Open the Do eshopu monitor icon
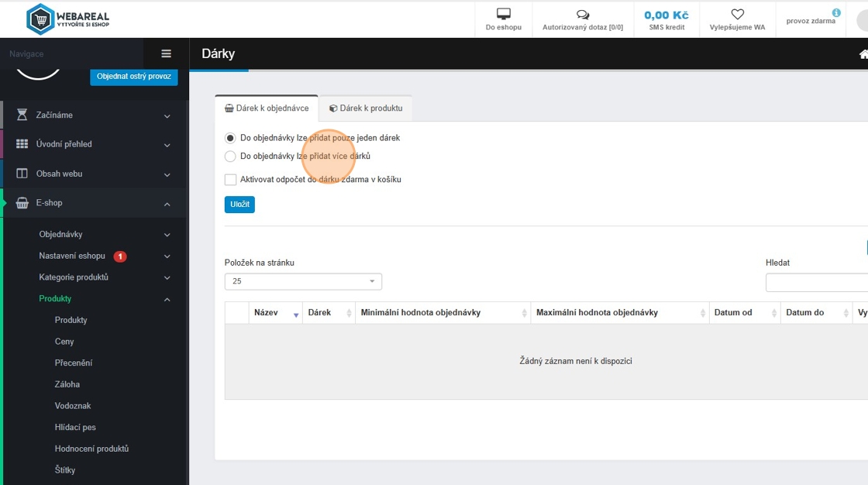 (x=503, y=14)
